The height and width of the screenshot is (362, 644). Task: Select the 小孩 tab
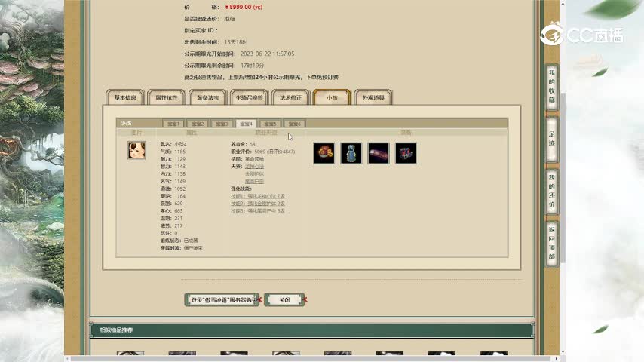point(332,97)
